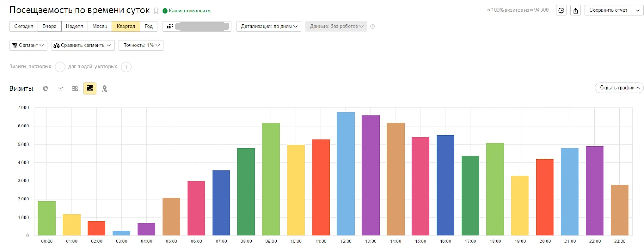
Task: Click the red bar at 11:00
Action: coord(321,187)
